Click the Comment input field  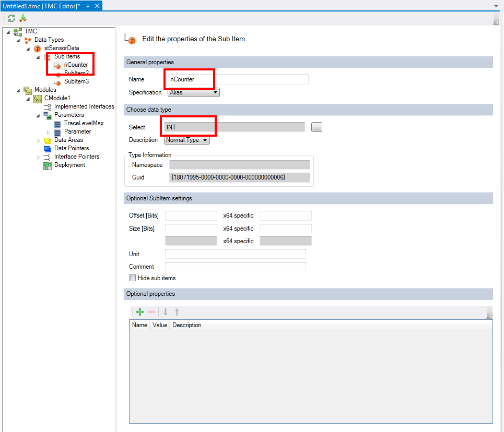tap(235, 267)
